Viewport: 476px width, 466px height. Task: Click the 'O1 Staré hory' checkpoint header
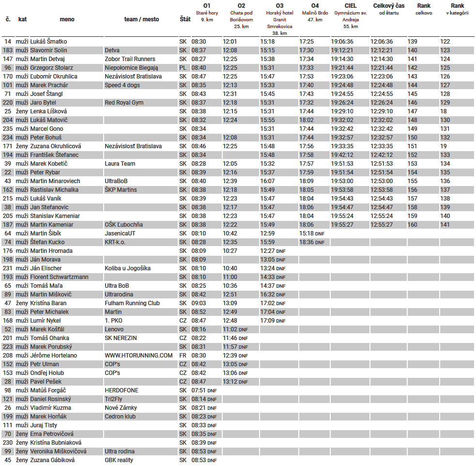[207, 13]
